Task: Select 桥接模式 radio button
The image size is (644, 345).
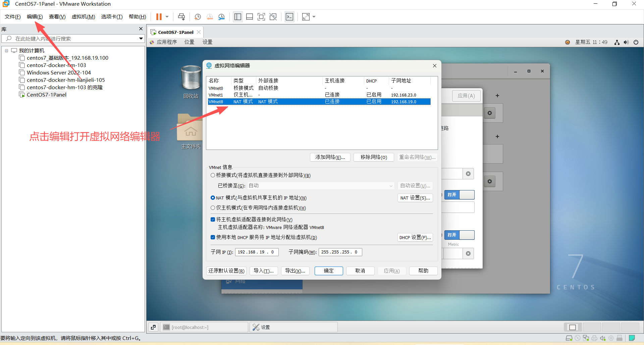Action: tap(213, 175)
